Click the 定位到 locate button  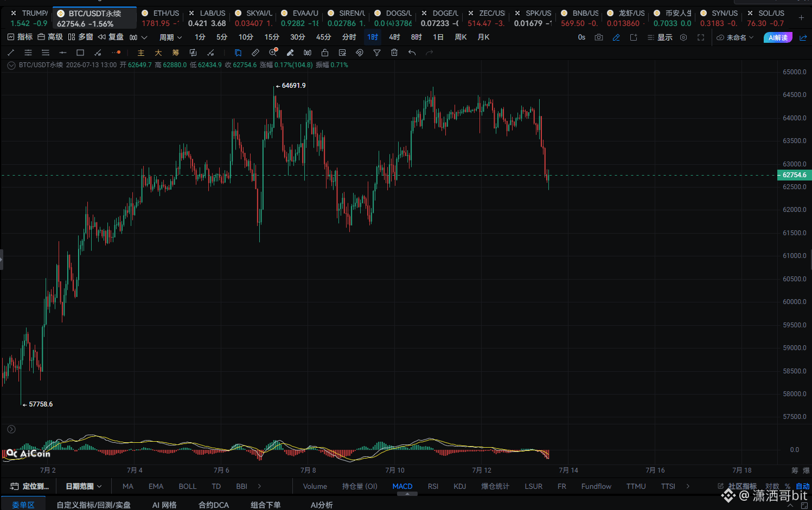(x=30, y=486)
